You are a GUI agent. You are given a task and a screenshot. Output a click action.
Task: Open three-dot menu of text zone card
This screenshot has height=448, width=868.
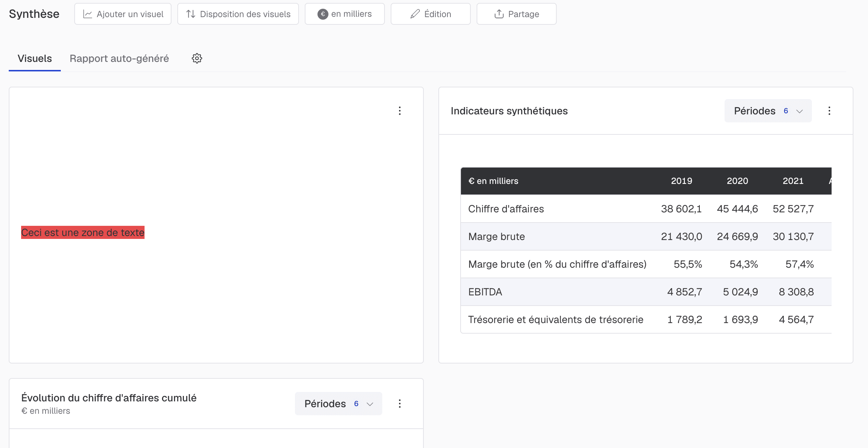(x=400, y=111)
